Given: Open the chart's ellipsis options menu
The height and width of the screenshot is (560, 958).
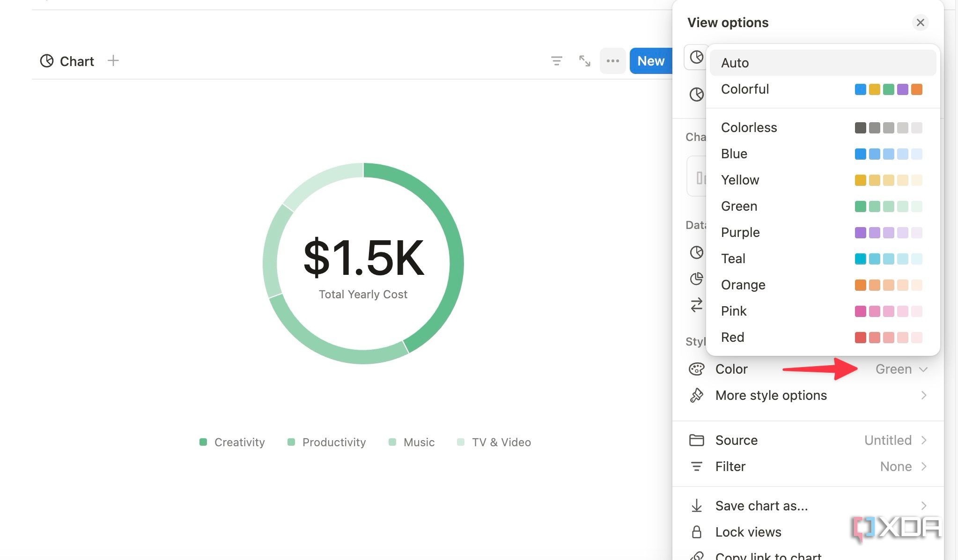Looking at the screenshot, I should click(x=612, y=60).
